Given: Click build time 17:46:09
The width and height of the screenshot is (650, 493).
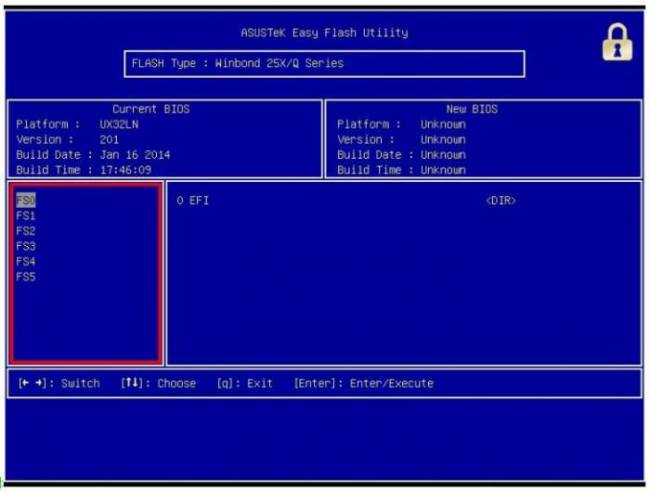Looking at the screenshot, I should [x=126, y=170].
